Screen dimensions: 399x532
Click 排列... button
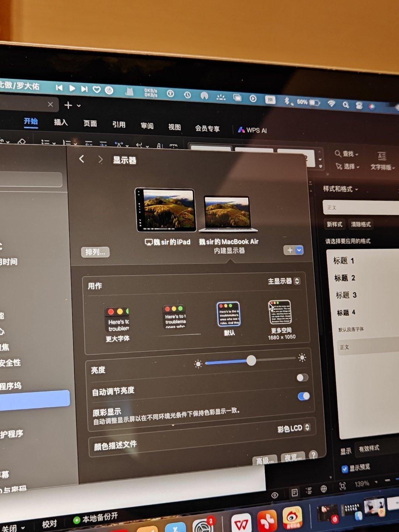tap(95, 252)
